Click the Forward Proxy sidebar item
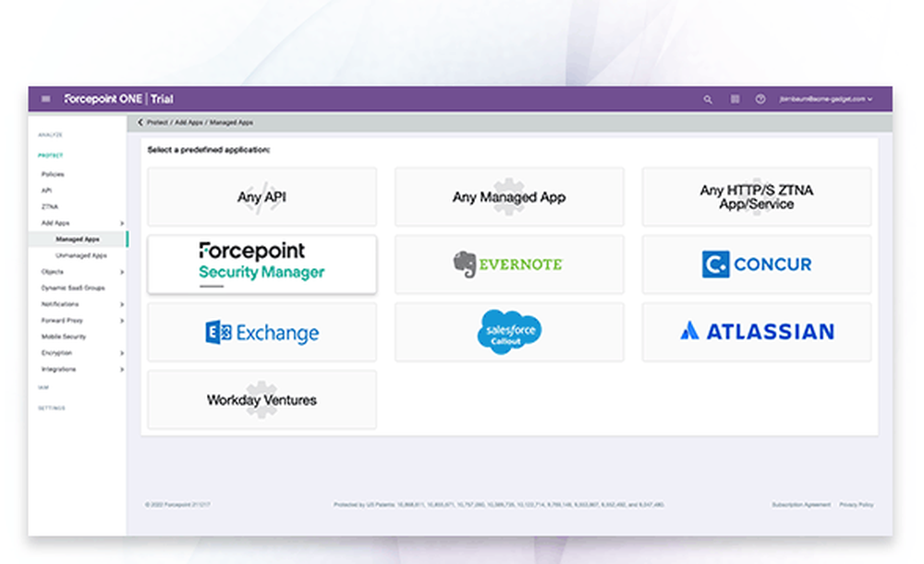The width and height of the screenshot is (924, 564). pyautogui.click(x=62, y=320)
